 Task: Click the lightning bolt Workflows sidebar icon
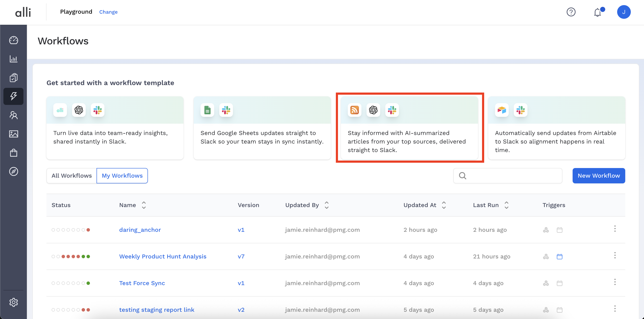(x=13, y=96)
